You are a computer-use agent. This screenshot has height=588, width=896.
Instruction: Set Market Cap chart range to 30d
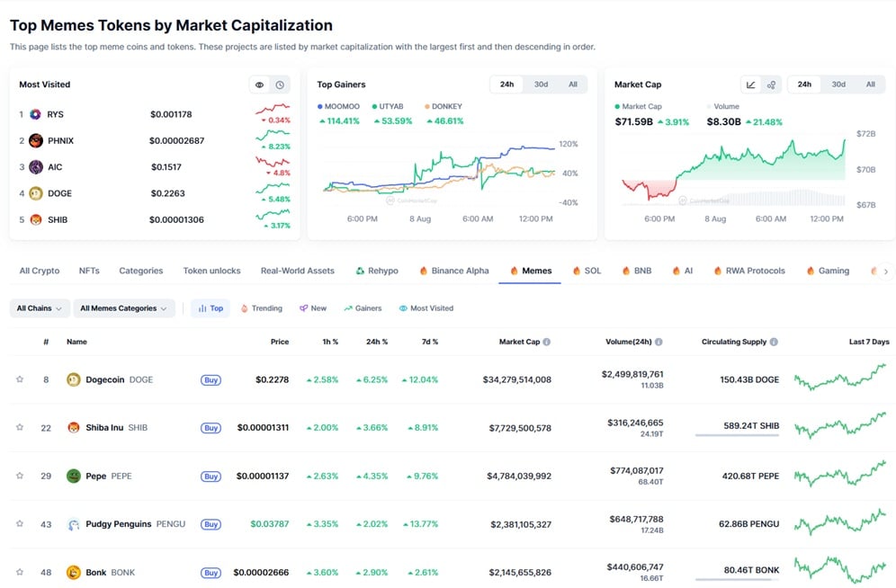pyautogui.click(x=838, y=85)
